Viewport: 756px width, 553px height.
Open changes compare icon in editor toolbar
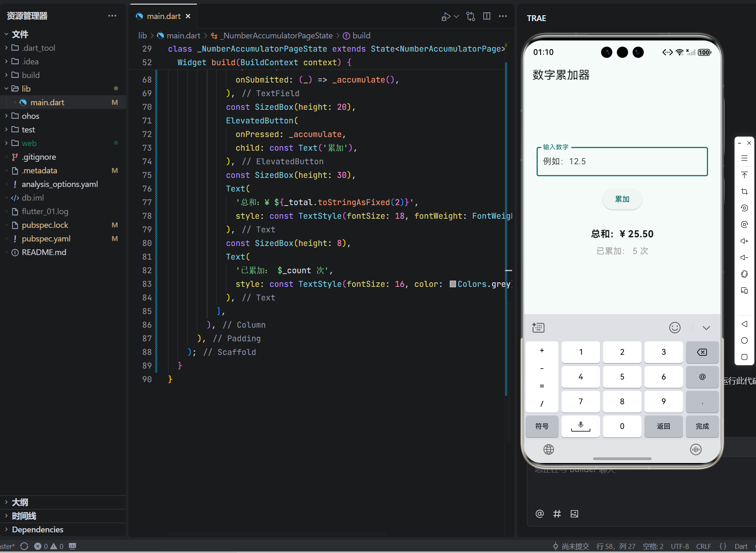pyautogui.click(x=470, y=16)
